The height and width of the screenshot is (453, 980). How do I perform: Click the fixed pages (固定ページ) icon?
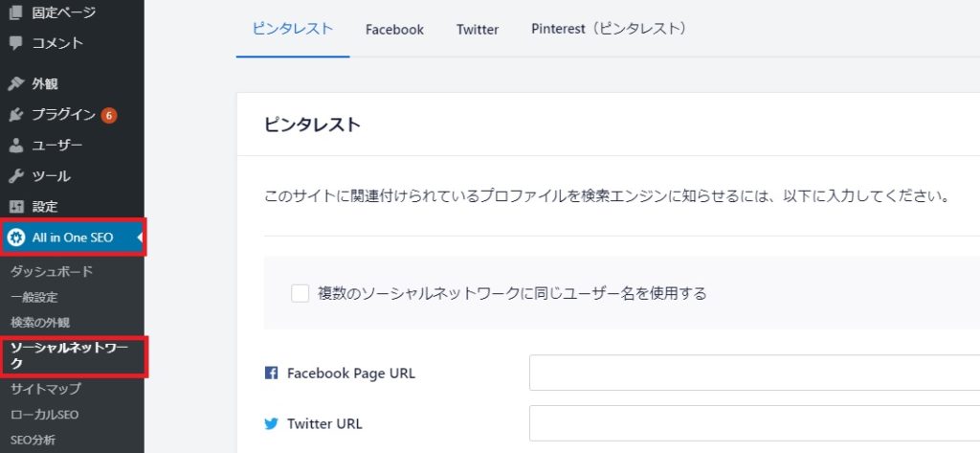[15, 12]
